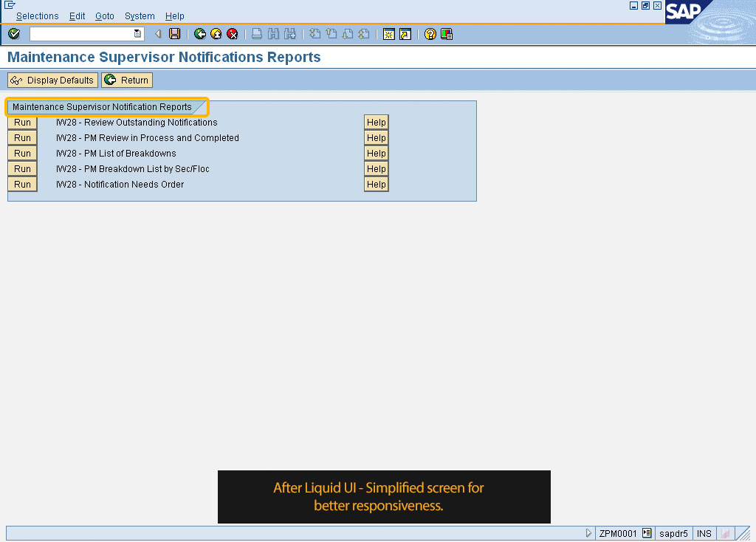Click the green Back arrow icon
This screenshot has width=756, height=542.
point(200,34)
